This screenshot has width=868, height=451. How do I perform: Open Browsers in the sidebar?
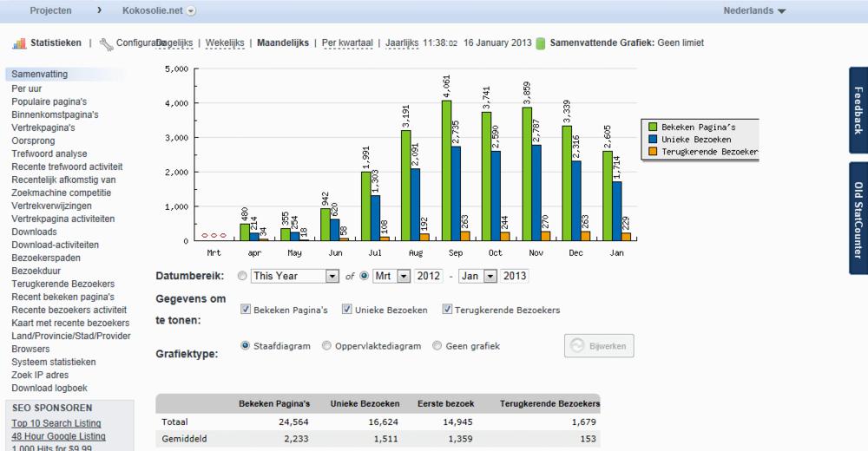30,349
